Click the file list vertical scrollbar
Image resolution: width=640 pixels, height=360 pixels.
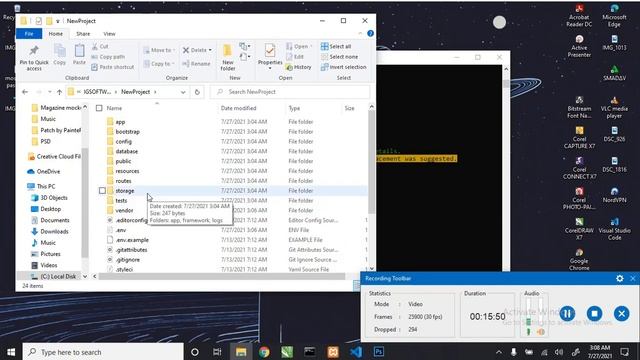371,162
